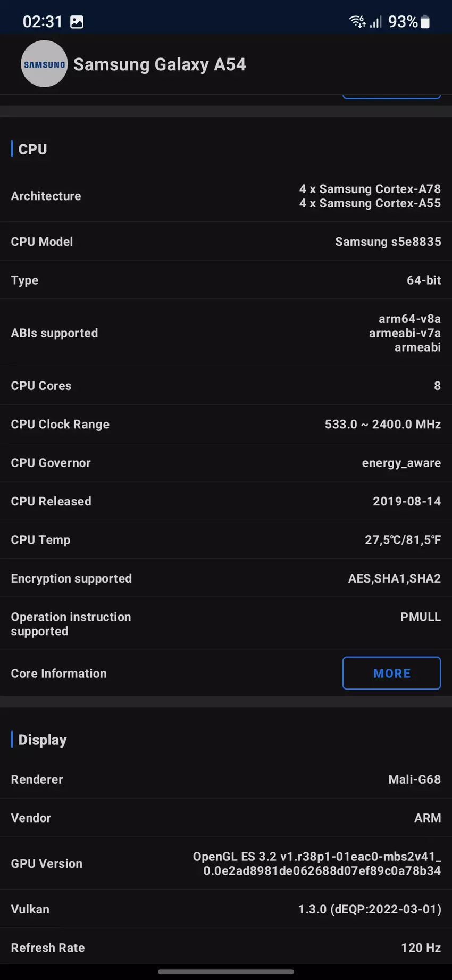Tap the battery icon in status bar
The width and height of the screenshot is (452, 980).
point(425,22)
